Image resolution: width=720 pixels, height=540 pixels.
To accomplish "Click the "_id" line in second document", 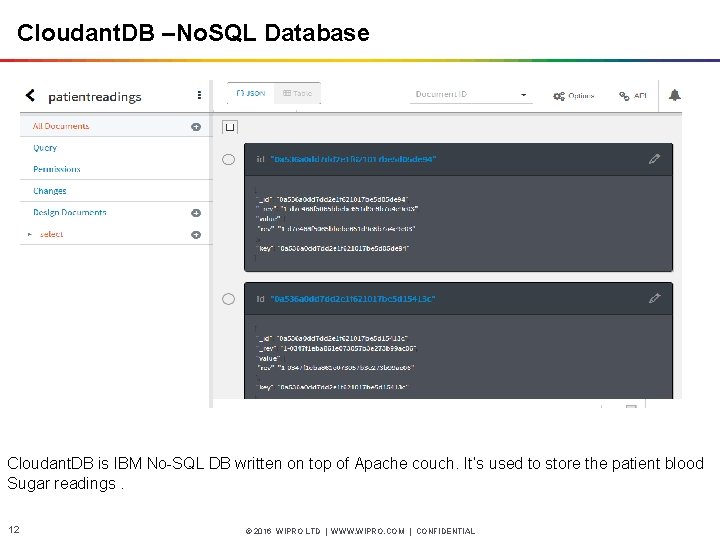I will pyautogui.click(x=332, y=338).
